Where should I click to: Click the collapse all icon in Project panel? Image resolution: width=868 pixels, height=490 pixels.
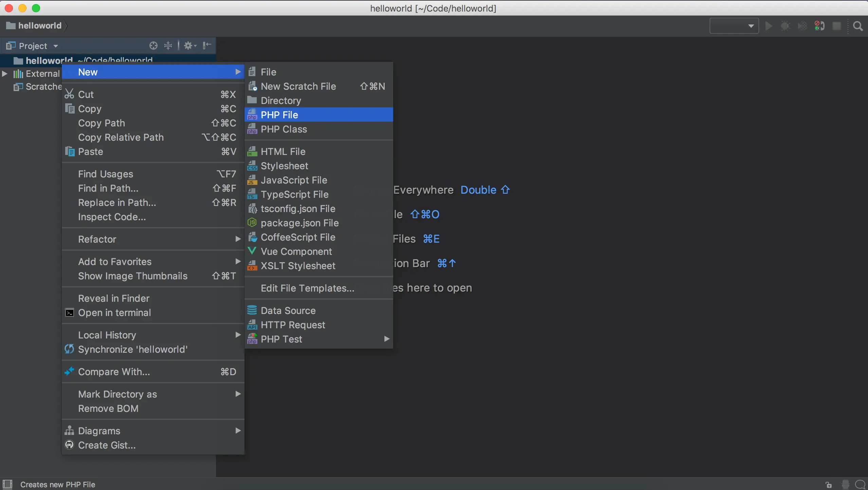point(168,46)
